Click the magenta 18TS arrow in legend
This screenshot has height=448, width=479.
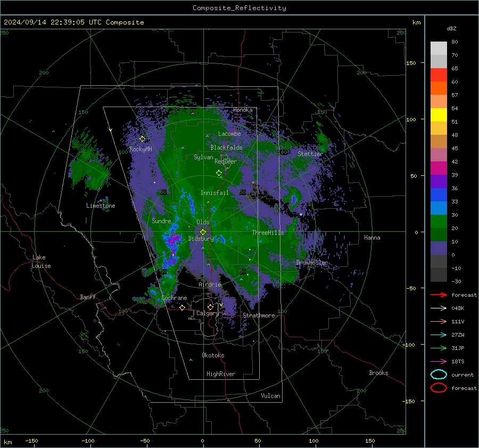[439, 362]
